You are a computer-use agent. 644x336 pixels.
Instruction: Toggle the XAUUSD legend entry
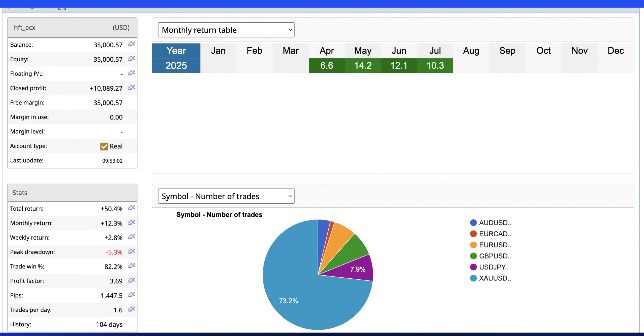(x=491, y=278)
